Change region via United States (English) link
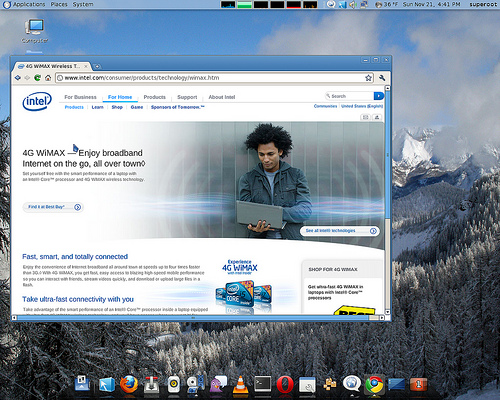The width and height of the screenshot is (500, 400). click(362, 106)
